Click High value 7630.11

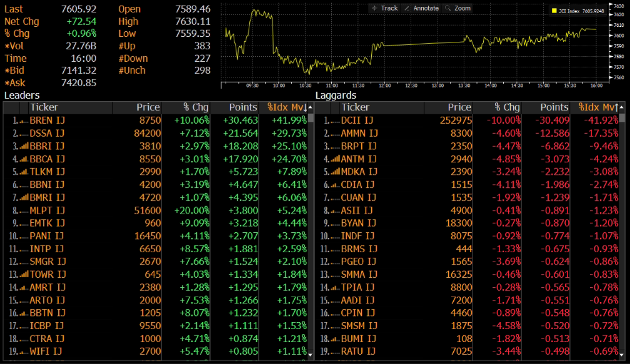[x=193, y=22]
